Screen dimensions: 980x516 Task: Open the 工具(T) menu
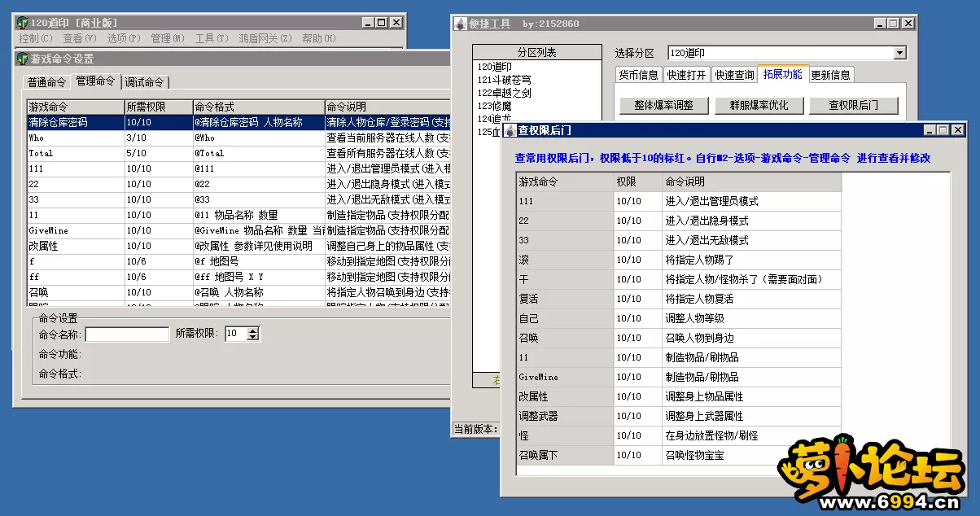[211, 38]
